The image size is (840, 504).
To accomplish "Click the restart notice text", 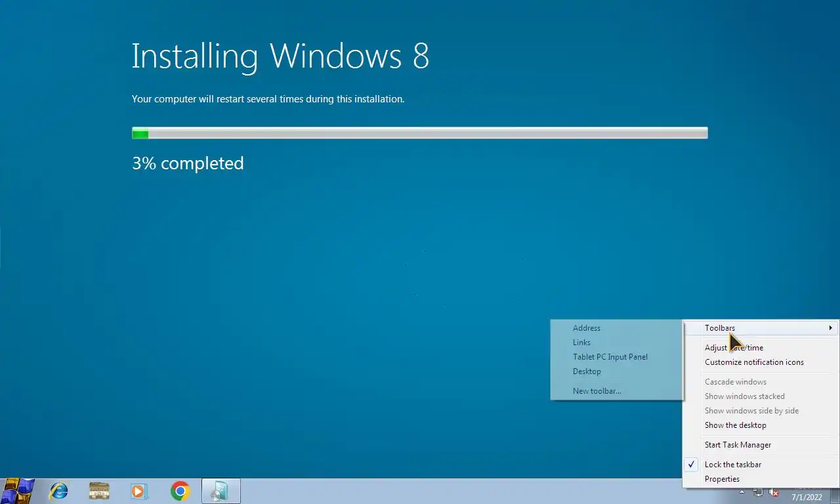I will 268,99.
